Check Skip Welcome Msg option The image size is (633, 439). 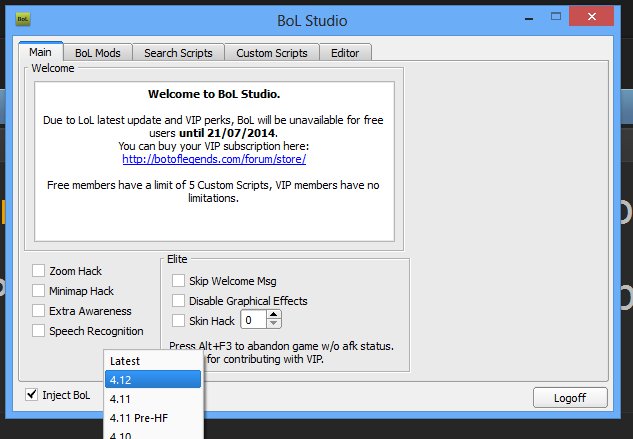(x=178, y=281)
